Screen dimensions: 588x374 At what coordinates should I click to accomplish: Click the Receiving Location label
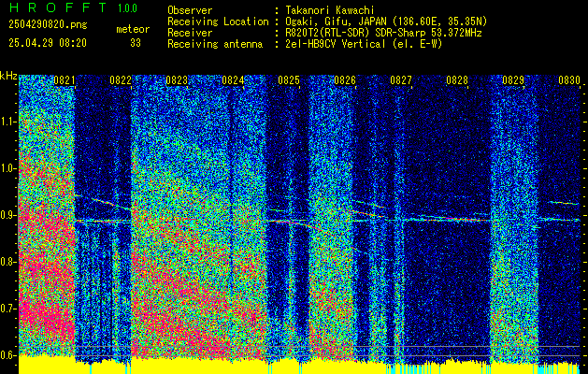(218, 22)
